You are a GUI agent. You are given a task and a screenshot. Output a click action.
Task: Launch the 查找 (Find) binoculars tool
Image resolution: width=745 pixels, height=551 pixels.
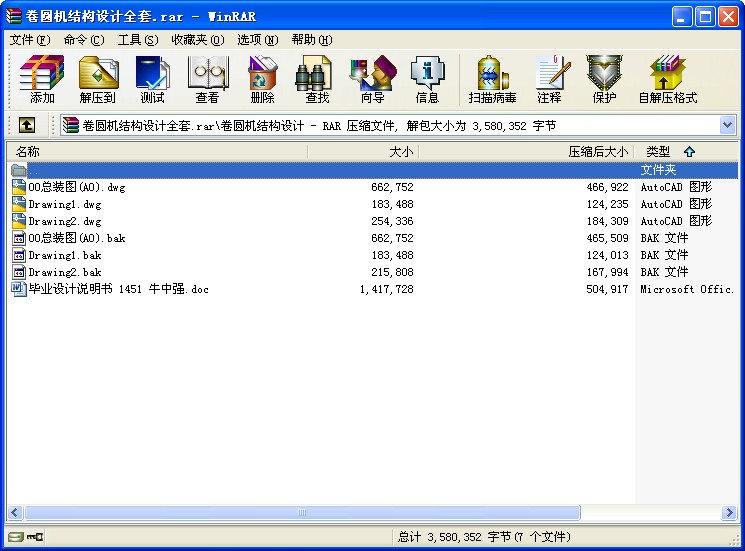[317, 79]
